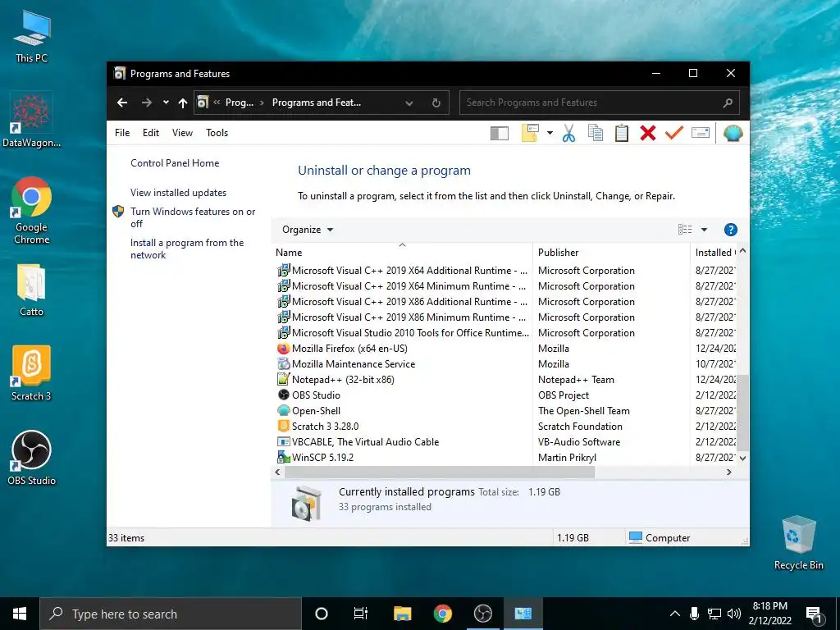Select the OBS Studio program icon in list
This screenshot has width=840, height=630.
pyautogui.click(x=283, y=395)
